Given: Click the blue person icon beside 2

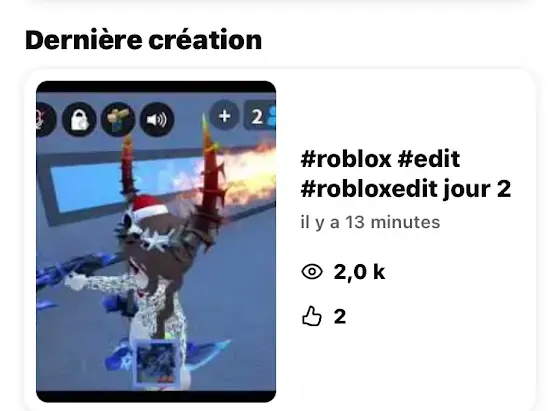Looking at the screenshot, I should click(x=271, y=116).
